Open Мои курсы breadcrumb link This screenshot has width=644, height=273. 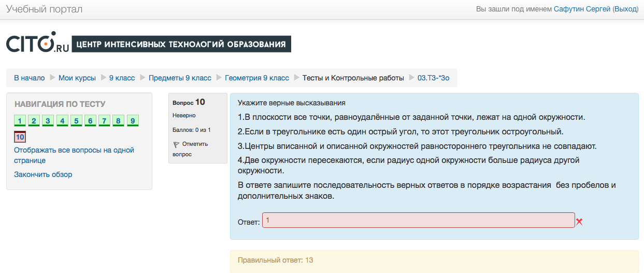pyautogui.click(x=77, y=78)
